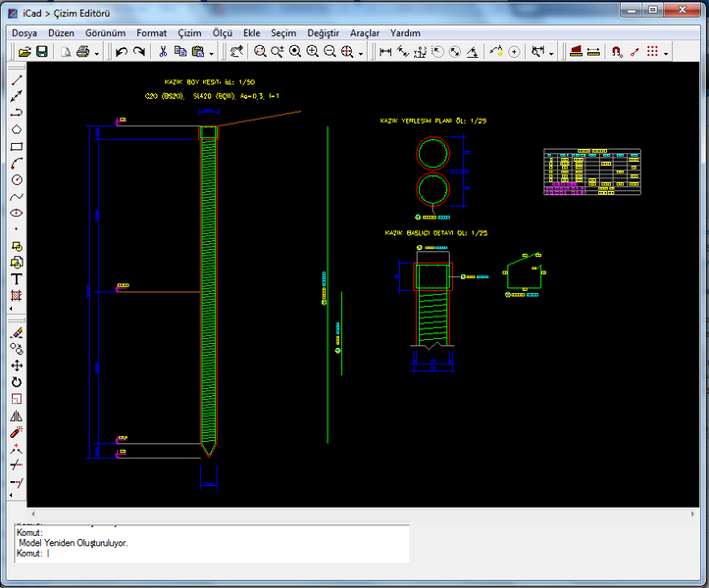This screenshot has height=588, width=709.
Task: Expand the zoom tools dropdown arrow
Action: [360, 54]
